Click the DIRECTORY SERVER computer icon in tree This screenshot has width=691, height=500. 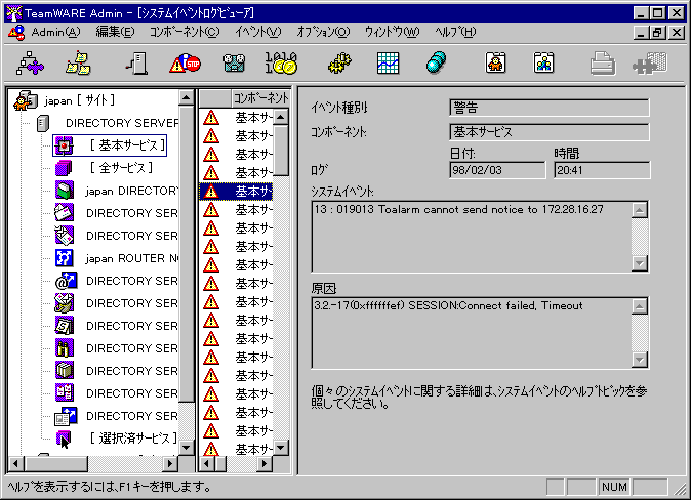43,123
